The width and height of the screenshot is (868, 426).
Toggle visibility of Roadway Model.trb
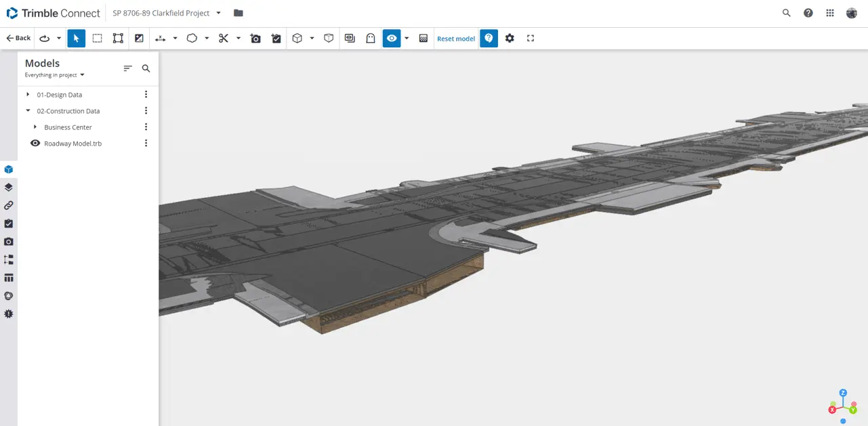coord(35,143)
